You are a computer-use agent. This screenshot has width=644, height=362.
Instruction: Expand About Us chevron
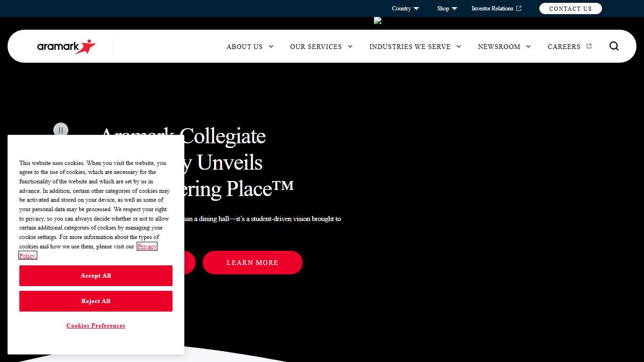tap(271, 47)
